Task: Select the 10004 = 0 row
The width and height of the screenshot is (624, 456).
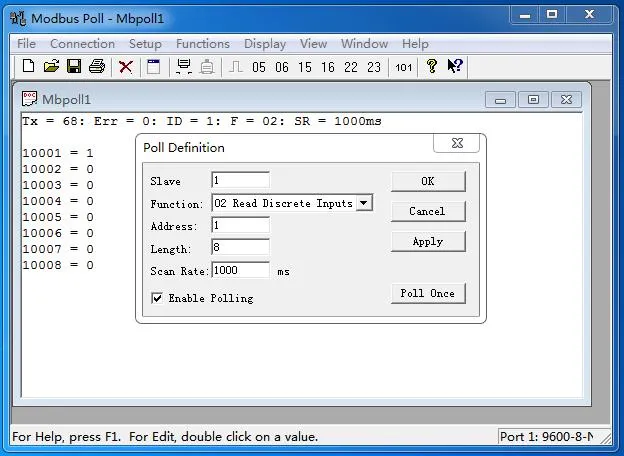Action: [x=58, y=201]
